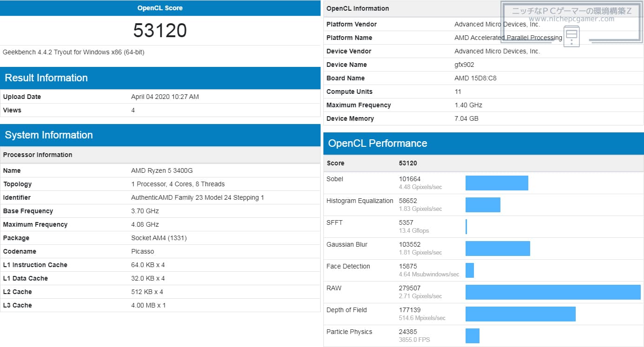Click the large 53120 score number
The image size is (644, 347).
pyautogui.click(x=160, y=31)
